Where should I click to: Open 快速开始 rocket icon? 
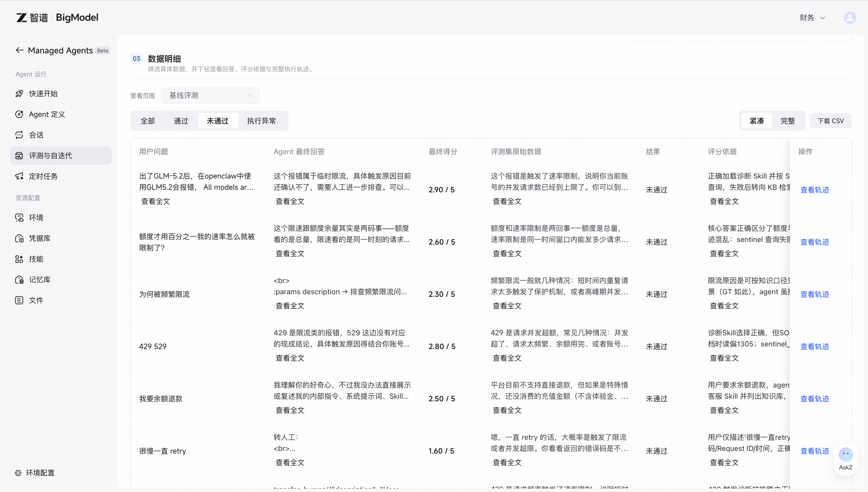pos(19,94)
